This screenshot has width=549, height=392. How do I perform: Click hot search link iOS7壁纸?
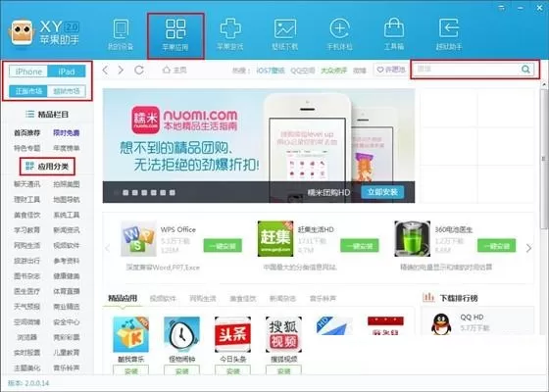[x=271, y=71]
